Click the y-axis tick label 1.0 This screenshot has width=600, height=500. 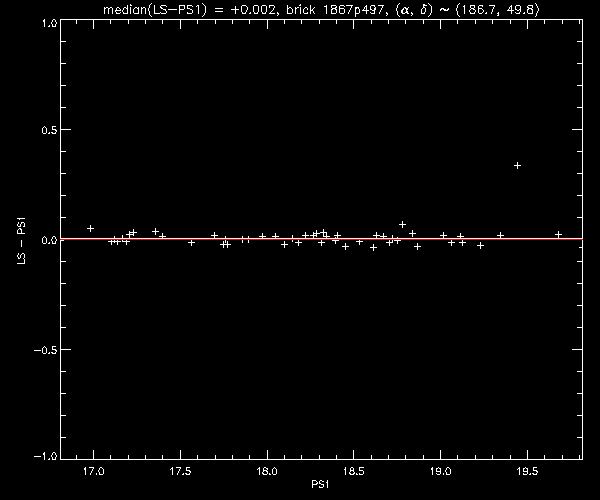click(49, 23)
